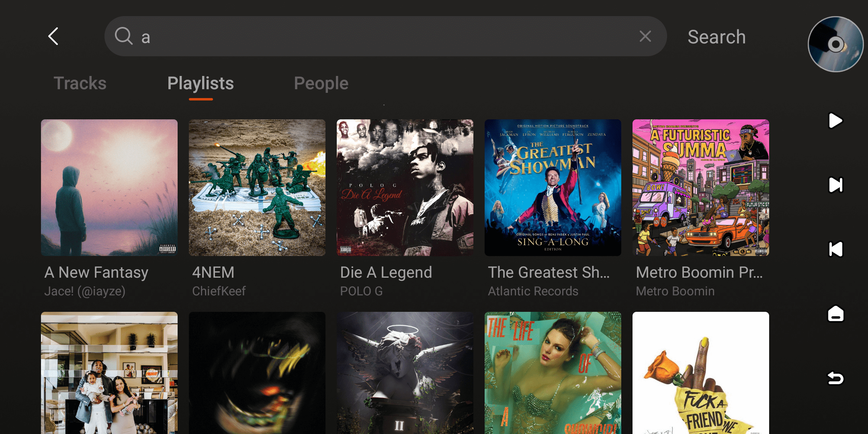Screen dimensions: 868x434
Task: Click the magnifier icon in search bar
Action: click(123, 36)
